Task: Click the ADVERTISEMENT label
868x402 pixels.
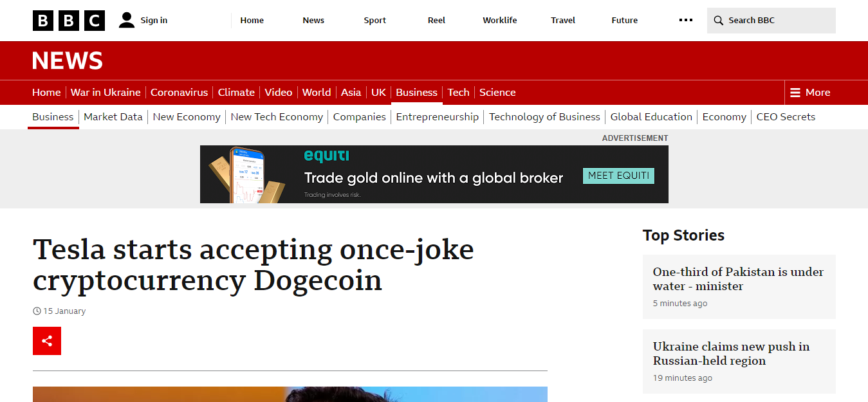Action: pyautogui.click(x=635, y=138)
